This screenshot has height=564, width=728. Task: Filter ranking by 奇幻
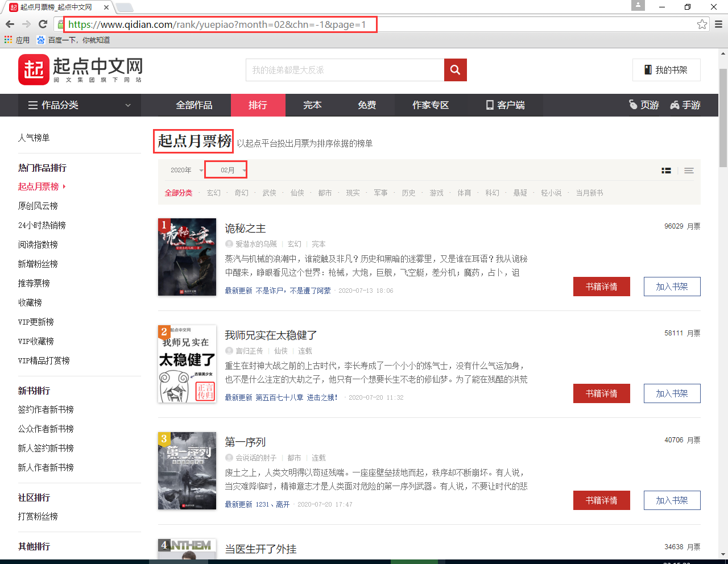pyautogui.click(x=241, y=193)
